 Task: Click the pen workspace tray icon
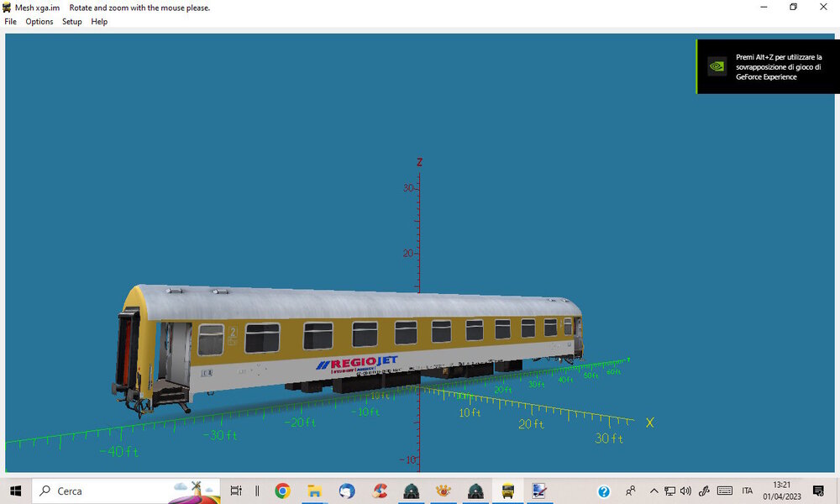(704, 491)
